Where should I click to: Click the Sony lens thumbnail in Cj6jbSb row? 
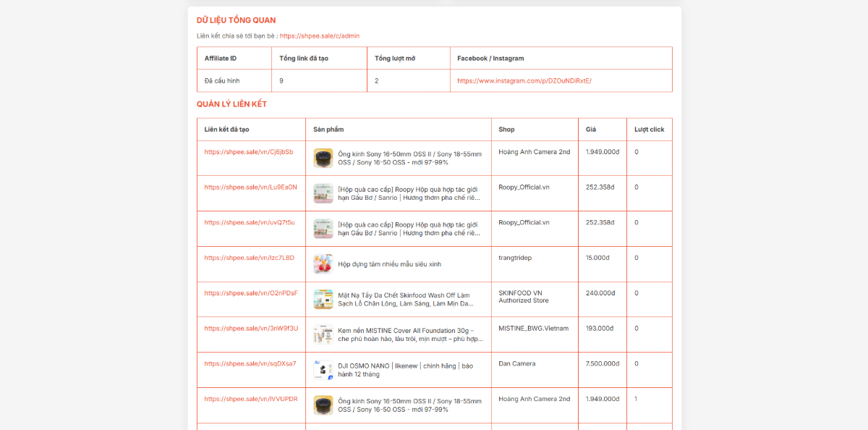pos(323,158)
